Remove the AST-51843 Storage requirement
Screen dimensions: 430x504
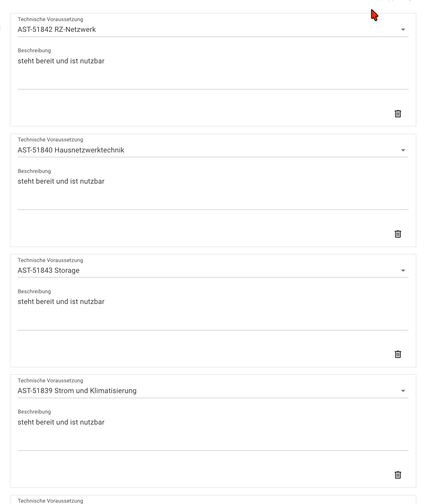tap(398, 354)
